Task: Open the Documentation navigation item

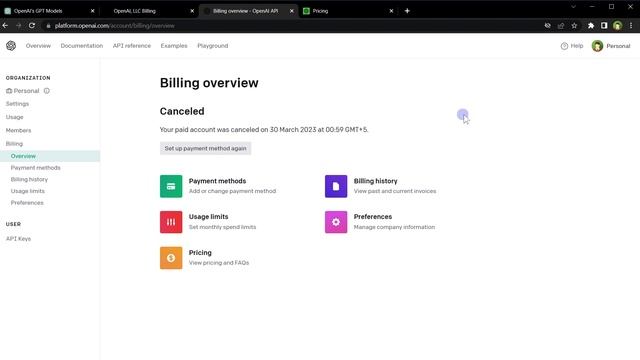Action: tap(82, 46)
